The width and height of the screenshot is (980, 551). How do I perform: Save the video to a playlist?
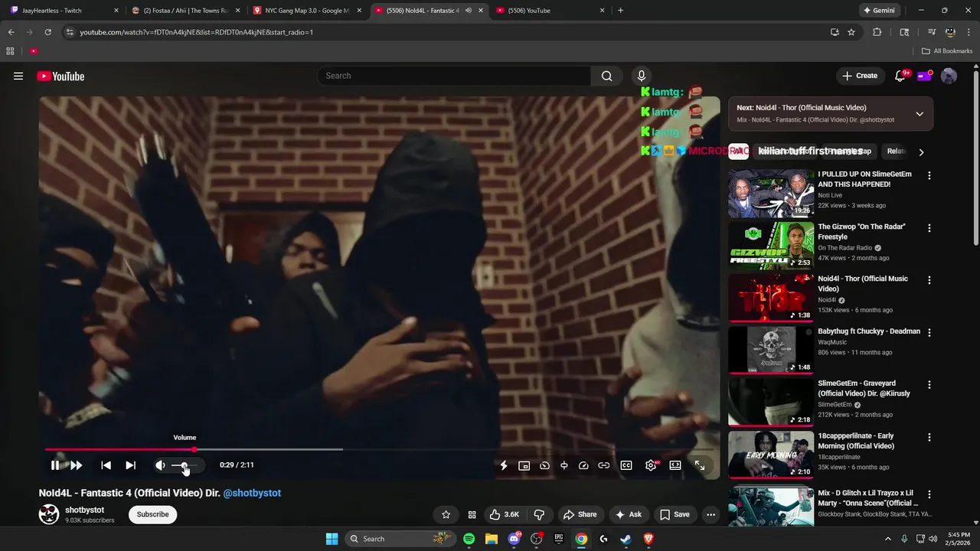pyautogui.click(x=675, y=514)
